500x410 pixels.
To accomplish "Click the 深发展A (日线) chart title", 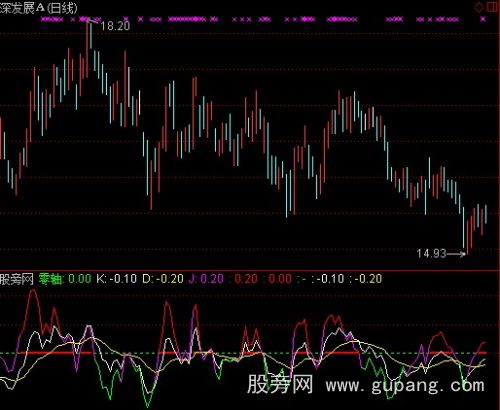I will click(39, 8).
